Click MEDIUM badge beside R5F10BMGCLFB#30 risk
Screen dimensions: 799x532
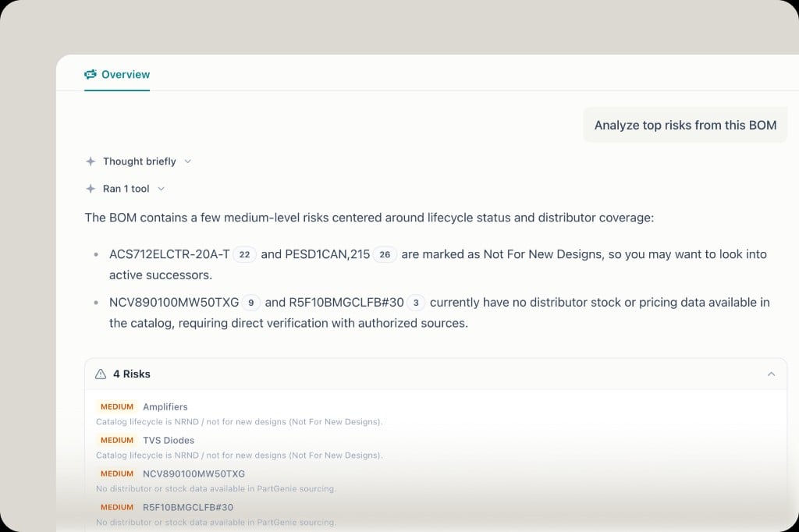click(x=117, y=508)
